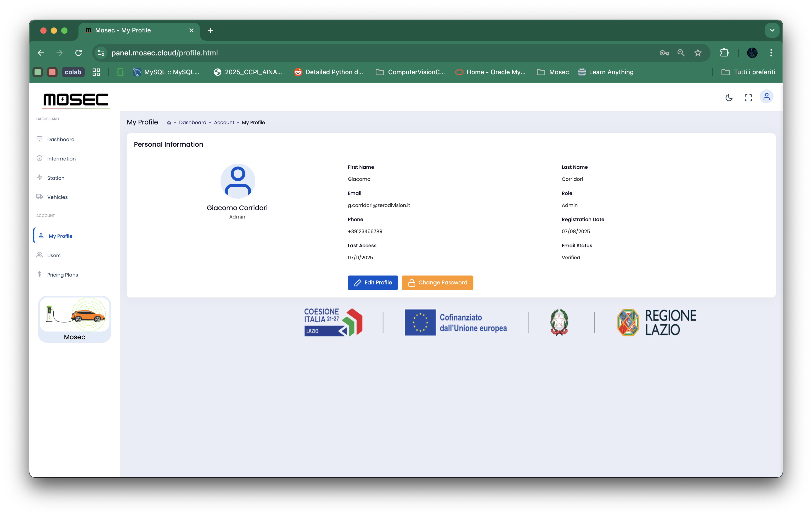Click the Edit Profile button
The width and height of the screenshot is (812, 516).
373,282
